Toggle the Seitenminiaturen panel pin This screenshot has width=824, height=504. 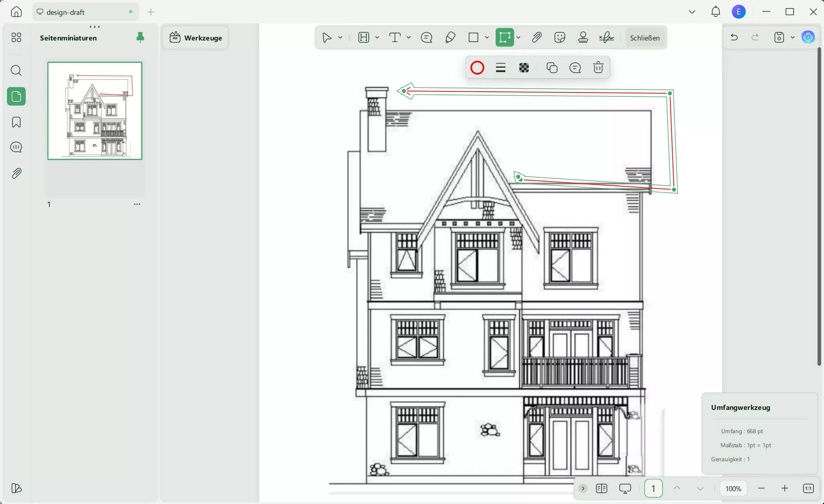(x=140, y=37)
